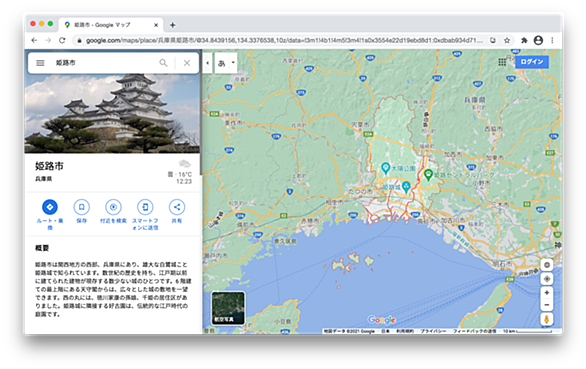Click the site info lock icon
Image resolution: width=586 pixels, height=369 pixels.
click(x=79, y=40)
